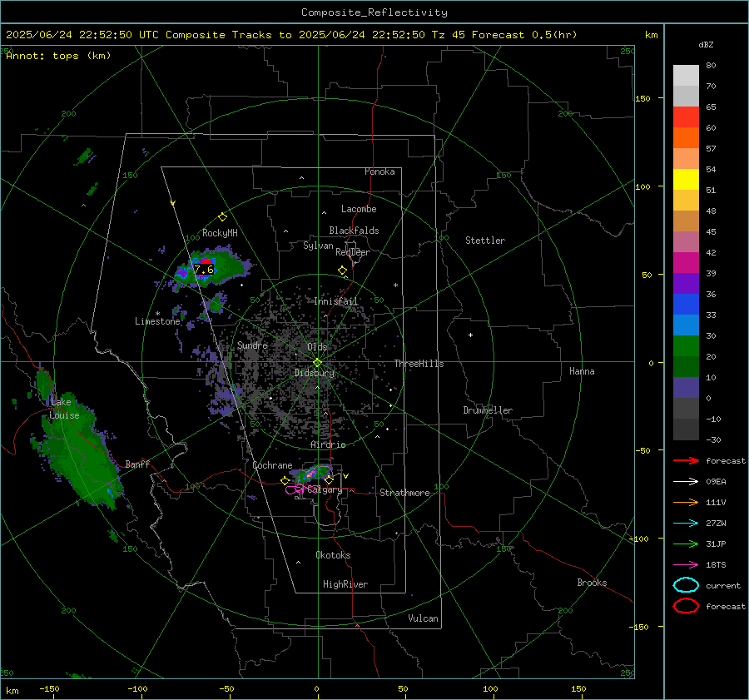Viewport: 749px width, 700px height.
Task: Select the purple 36-39 dBZ swatch
Action: (686, 284)
